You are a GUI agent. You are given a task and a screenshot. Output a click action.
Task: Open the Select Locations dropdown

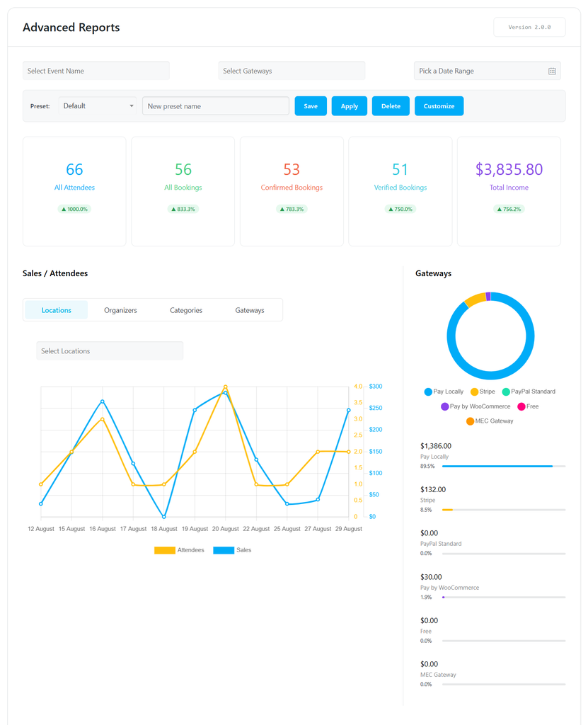(x=110, y=351)
